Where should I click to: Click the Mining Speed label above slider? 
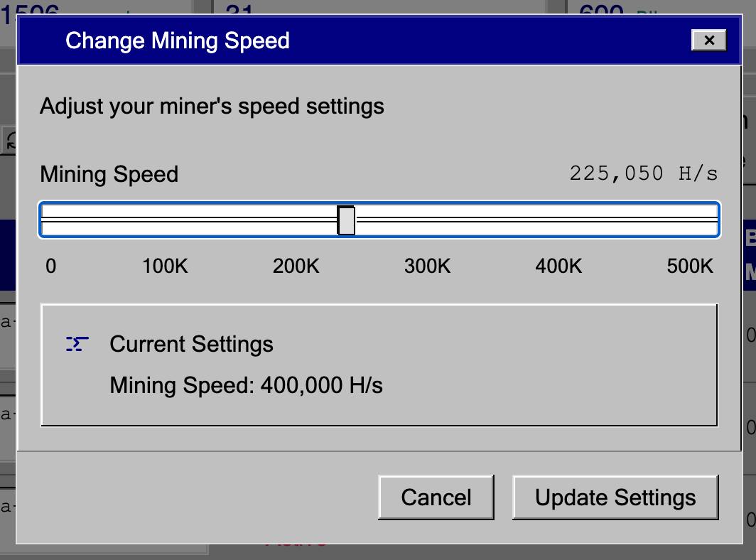pyautogui.click(x=109, y=175)
